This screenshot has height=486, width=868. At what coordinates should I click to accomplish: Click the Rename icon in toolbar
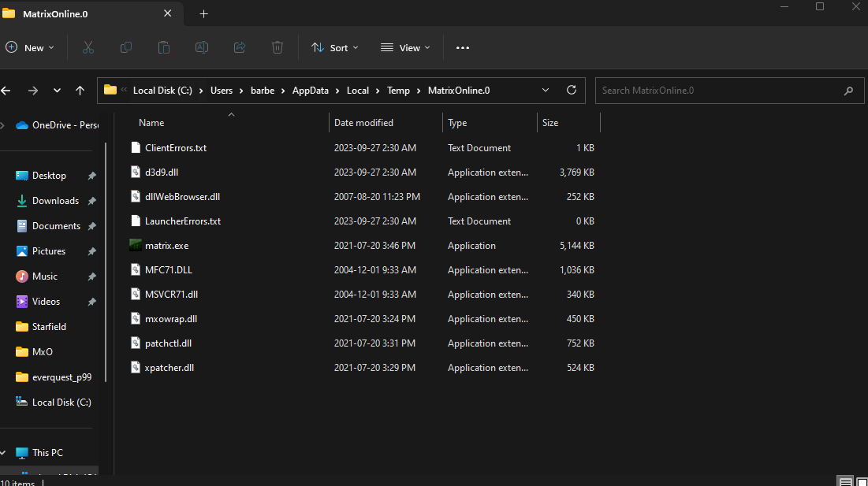(x=202, y=47)
